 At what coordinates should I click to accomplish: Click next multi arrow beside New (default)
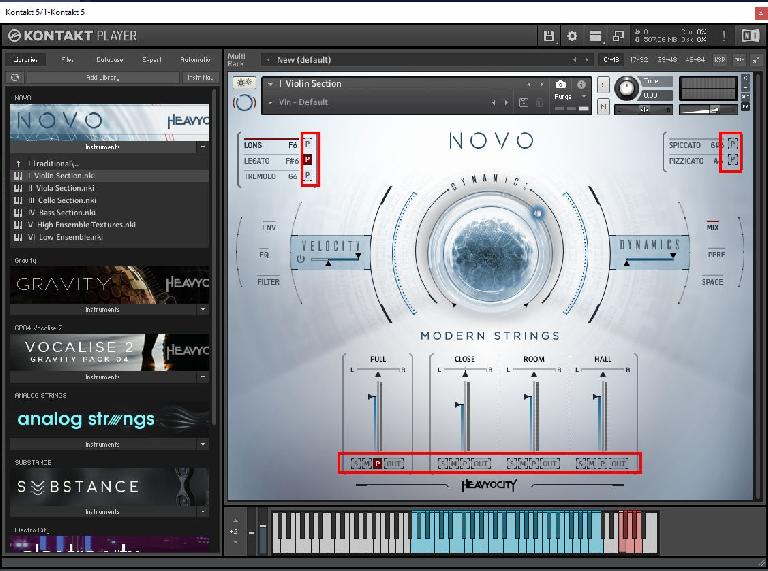click(x=586, y=60)
